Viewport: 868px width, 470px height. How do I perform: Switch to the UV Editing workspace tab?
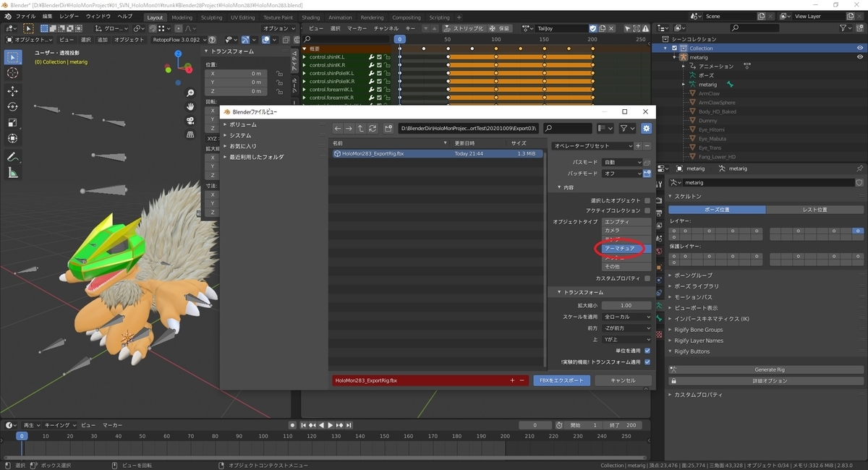242,17
